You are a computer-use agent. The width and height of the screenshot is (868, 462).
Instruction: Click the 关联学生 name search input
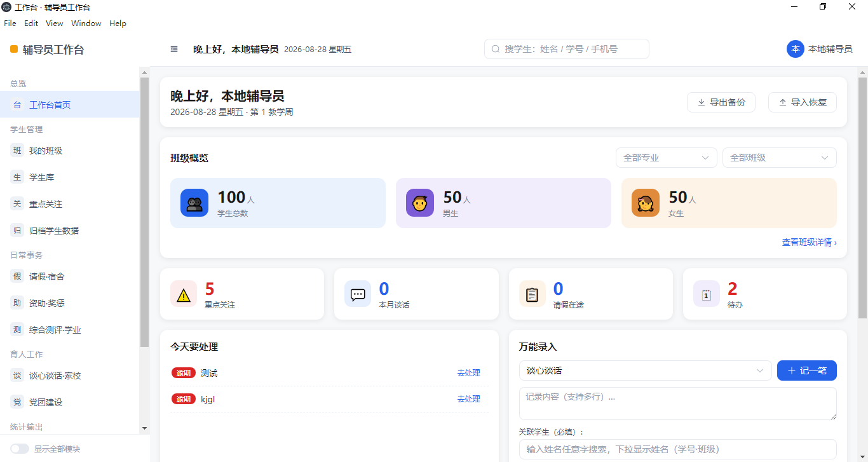[x=678, y=449]
